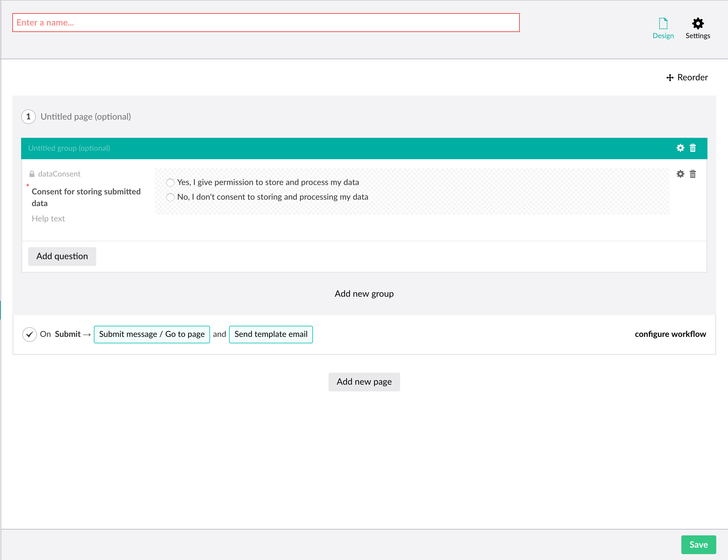Click the green Save button

(698, 545)
